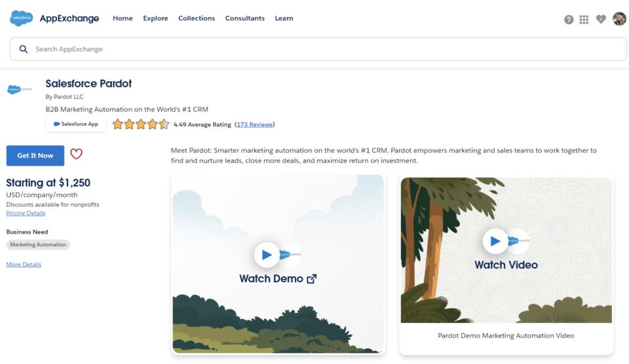The image size is (629, 364).
Task: Click the By Pardot LLC text
Action: (x=65, y=97)
